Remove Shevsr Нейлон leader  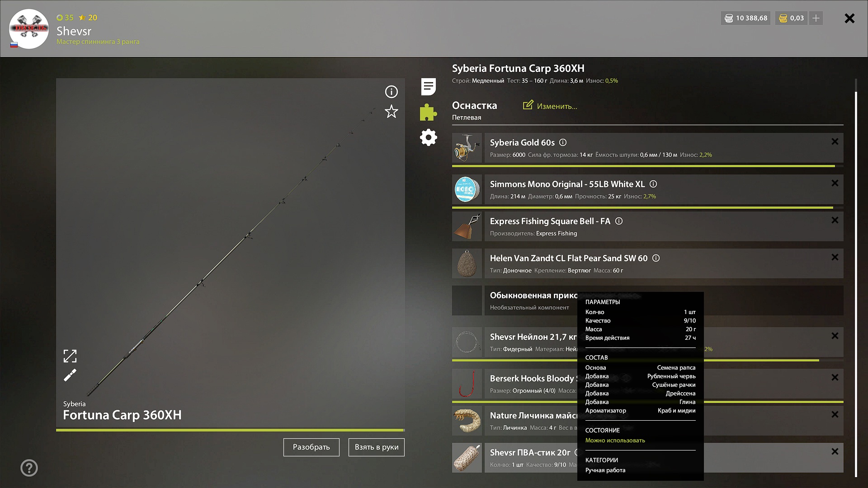[x=835, y=336]
